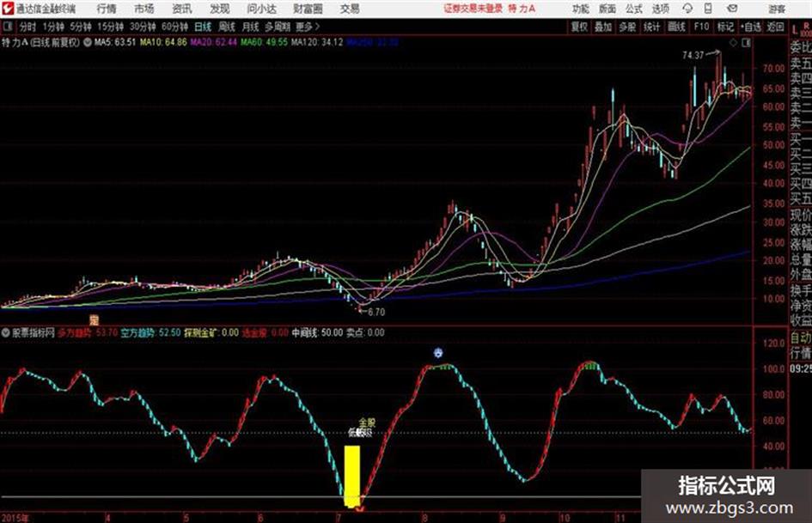The image size is (812, 523).
Task: Open the 行情 menu
Action: pyautogui.click(x=107, y=9)
